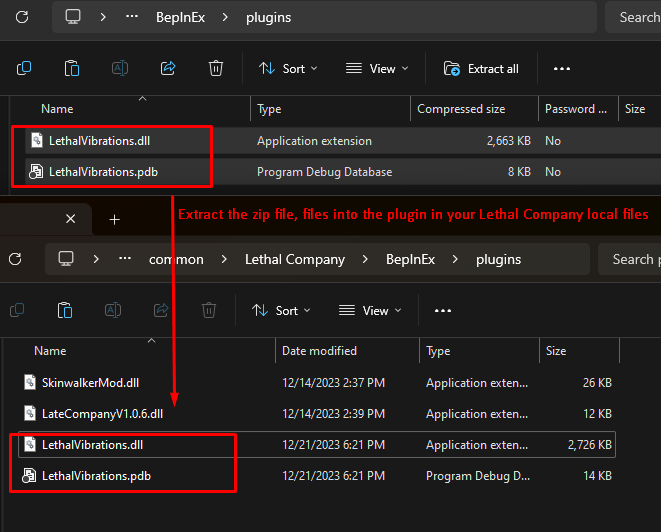This screenshot has height=532, width=661.
Task: Click the Size column header in top zip window
Action: click(635, 109)
